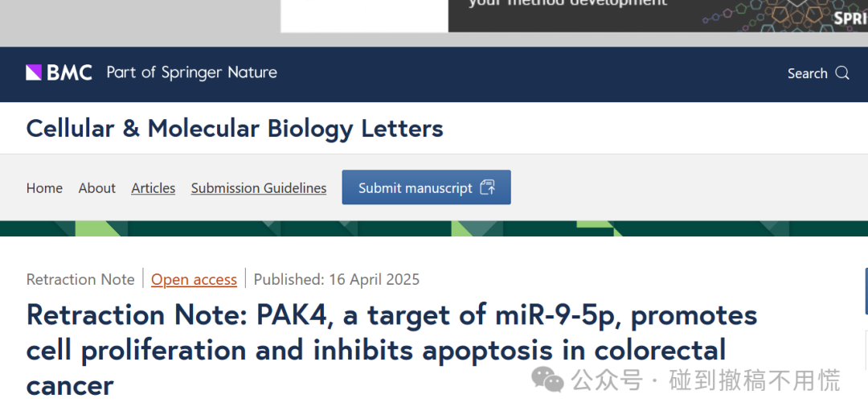Click the upload icon on Submit manuscript
The width and height of the screenshot is (868, 415).
pos(488,188)
